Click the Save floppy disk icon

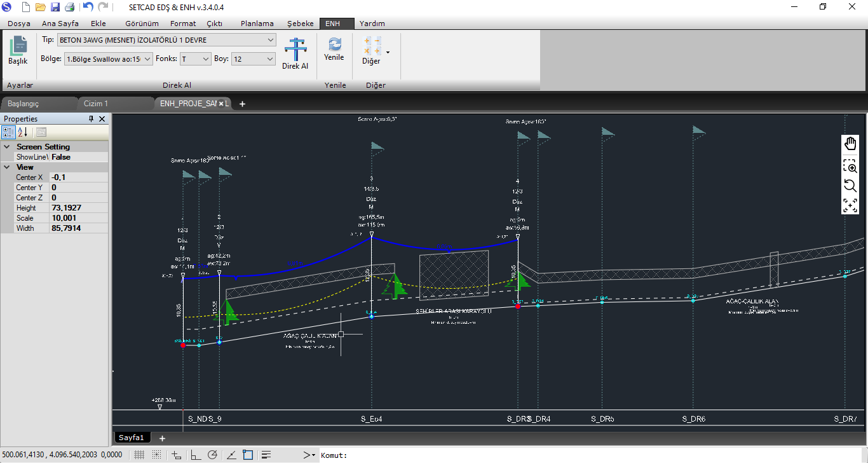[55, 7]
